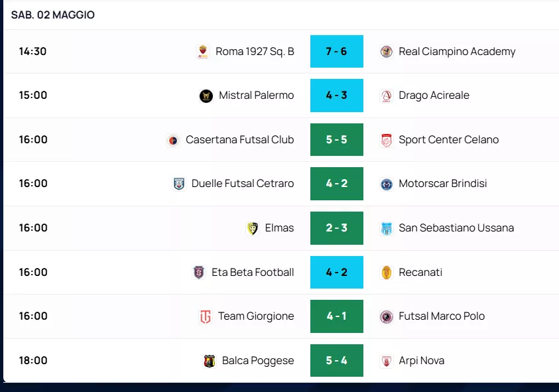Click the Real Ciampino Academy logo
Viewport: 559px width, 392px height.
tap(387, 51)
